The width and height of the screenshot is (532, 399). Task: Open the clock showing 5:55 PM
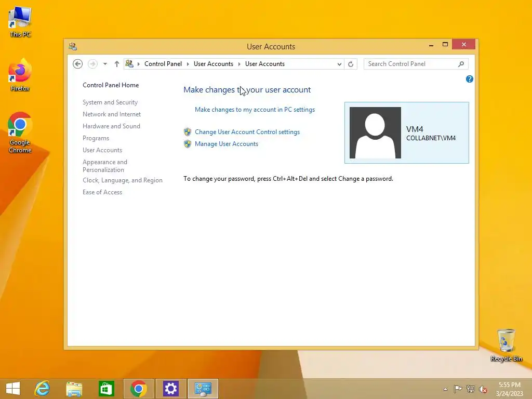point(510,389)
